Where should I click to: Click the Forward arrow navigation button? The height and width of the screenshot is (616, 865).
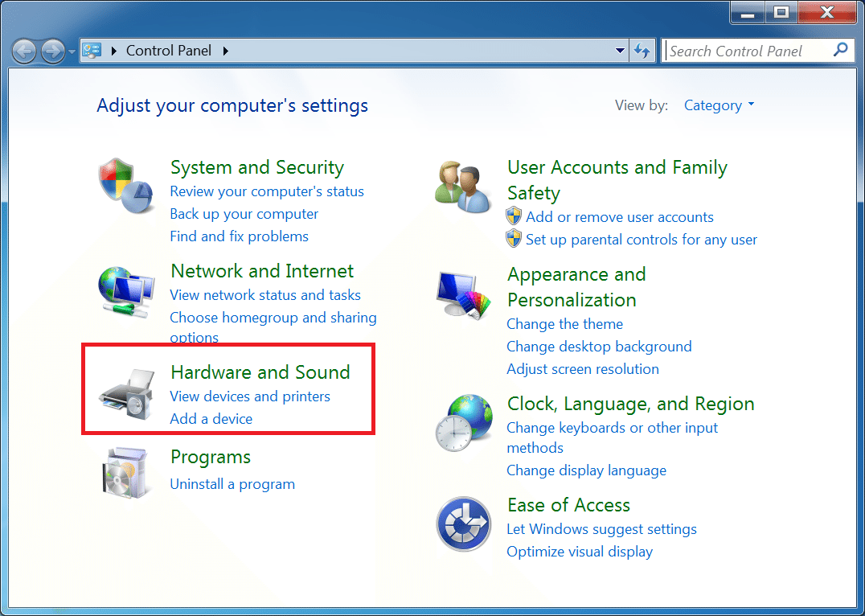pyautogui.click(x=54, y=52)
